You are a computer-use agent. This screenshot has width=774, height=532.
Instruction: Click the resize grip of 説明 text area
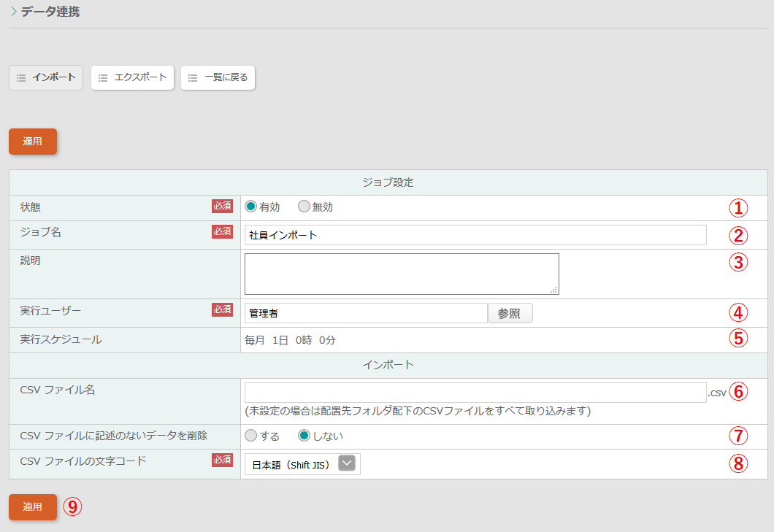[x=553, y=290]
